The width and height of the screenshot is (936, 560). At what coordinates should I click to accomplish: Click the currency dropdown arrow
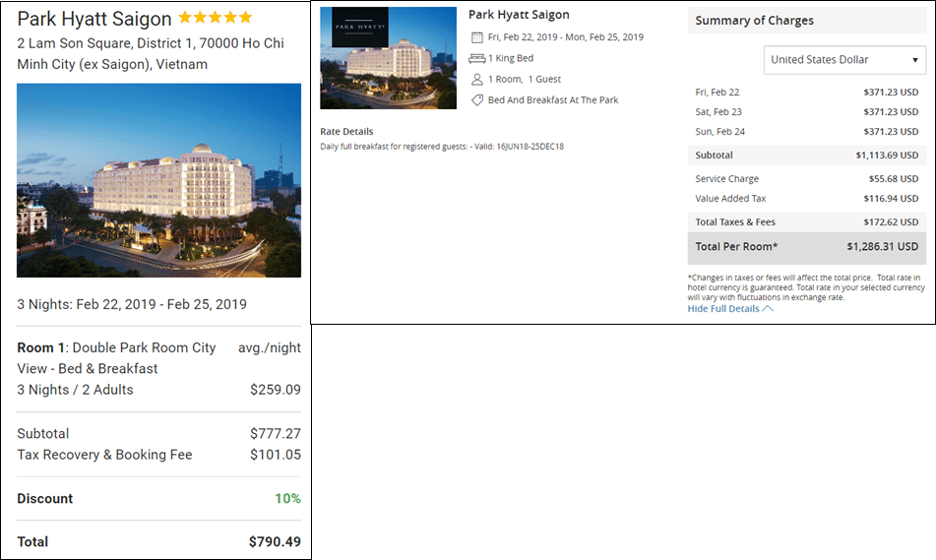914,60
